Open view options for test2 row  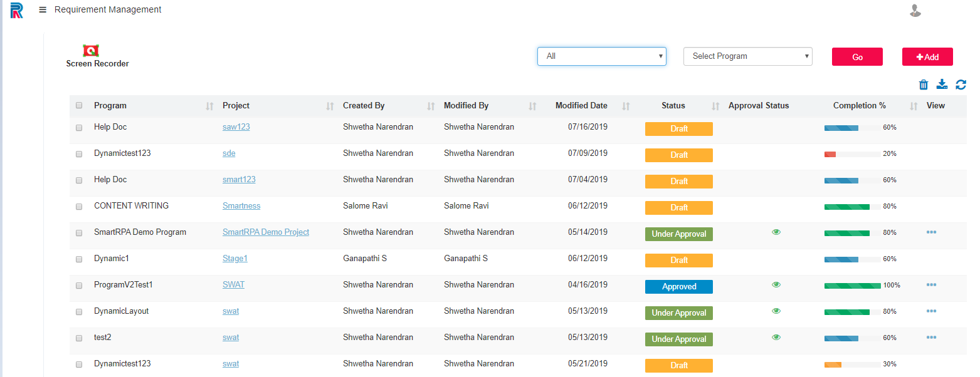tap(931, 338)
